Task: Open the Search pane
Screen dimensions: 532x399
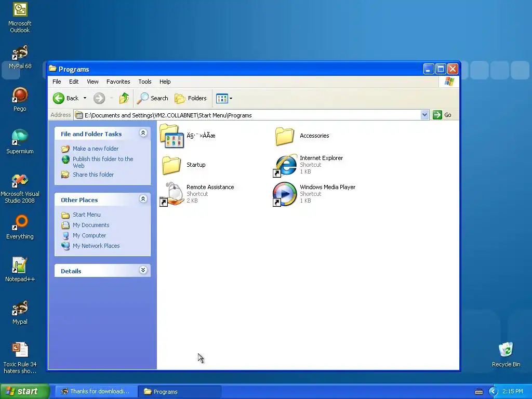Action: click(x=153, y=98)
